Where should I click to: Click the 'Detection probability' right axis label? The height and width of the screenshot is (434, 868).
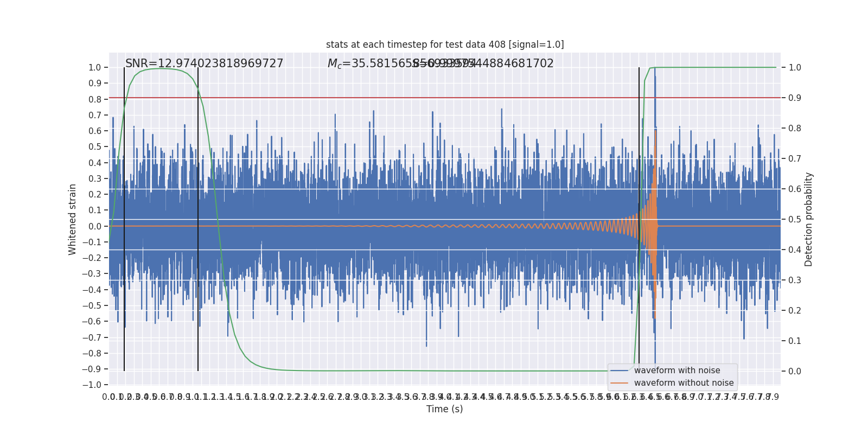(x=809, y=219)
